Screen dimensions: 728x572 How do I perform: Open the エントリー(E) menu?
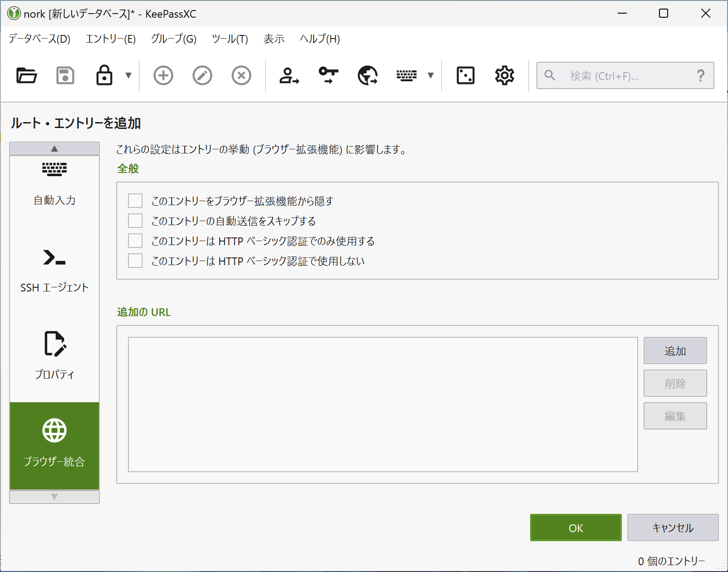[110, 39]
